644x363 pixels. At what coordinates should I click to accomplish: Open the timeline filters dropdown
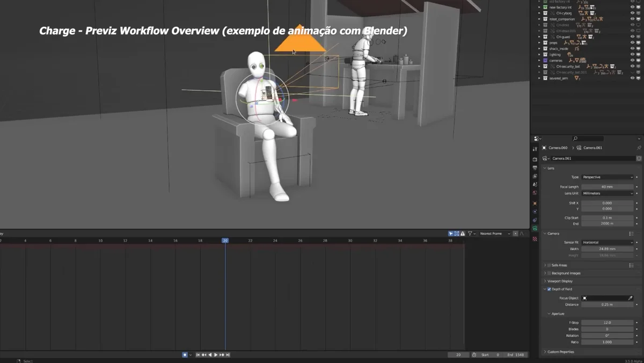pyautogui.click(x=471, y=234)
